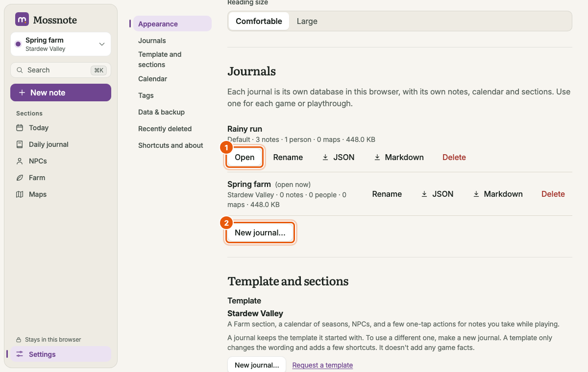Open the Rainy run journal
The width and height of the screenshot is (588, 372).
tap(245, 157)
